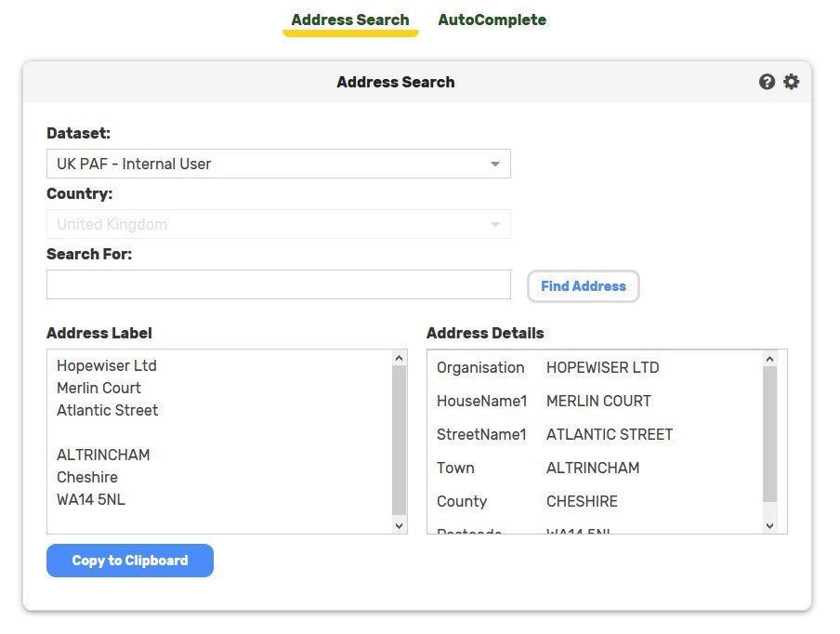Click the Search For input field
This screenshot has height=634, width=840.
pos(279,284)
